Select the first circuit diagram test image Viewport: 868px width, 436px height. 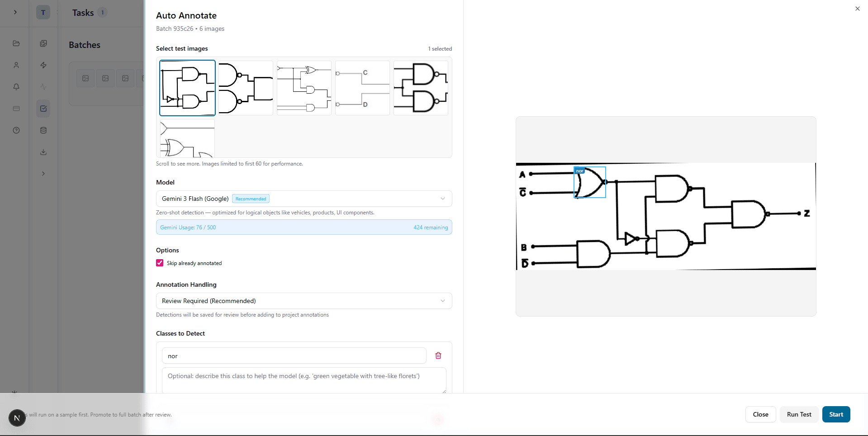[x=187, y=87]
